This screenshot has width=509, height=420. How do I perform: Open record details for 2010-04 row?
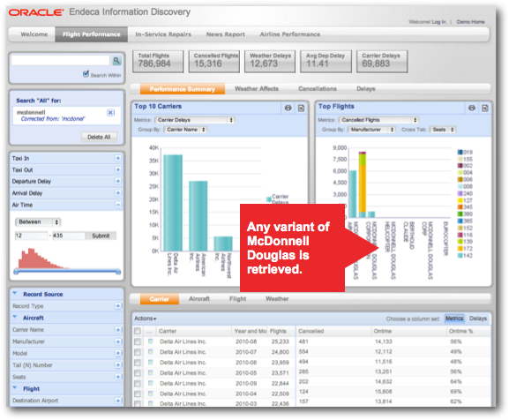(x=151, y=394)
